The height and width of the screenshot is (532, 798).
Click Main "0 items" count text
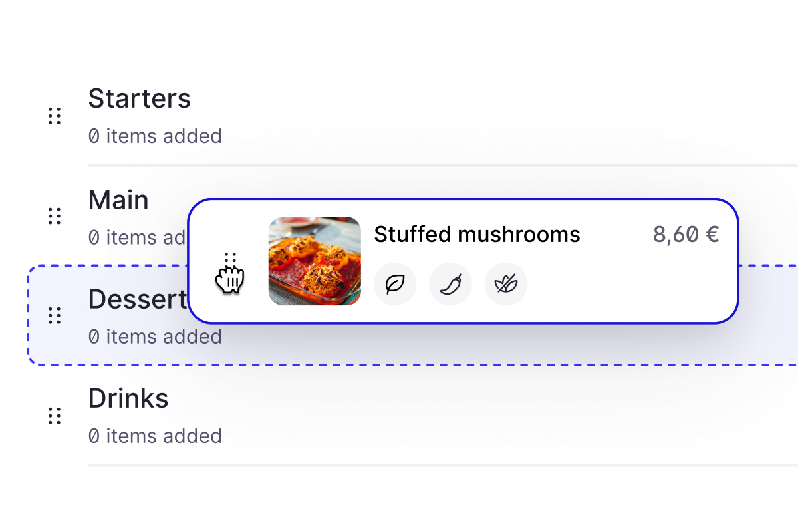click(x=136, y=237)
